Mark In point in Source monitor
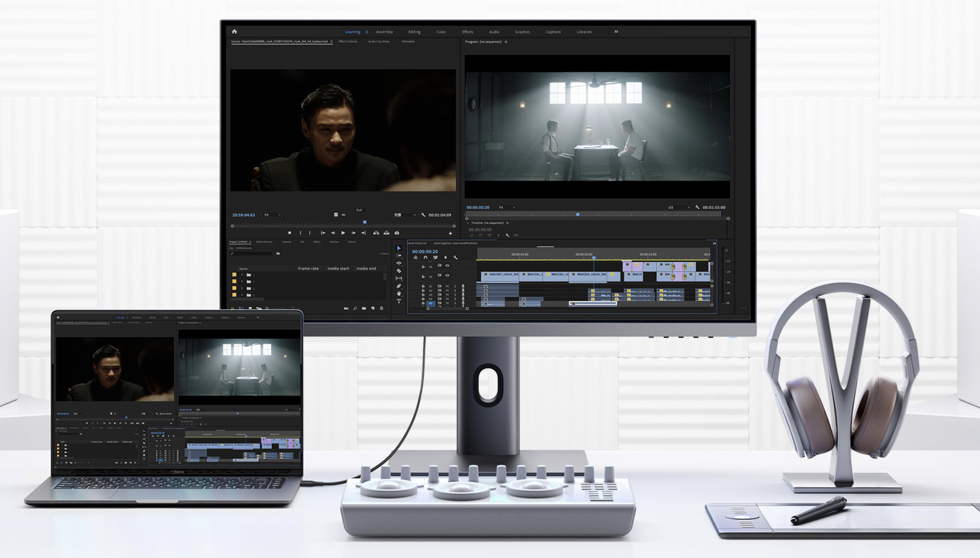980x558 pixels. click(301, 233)
